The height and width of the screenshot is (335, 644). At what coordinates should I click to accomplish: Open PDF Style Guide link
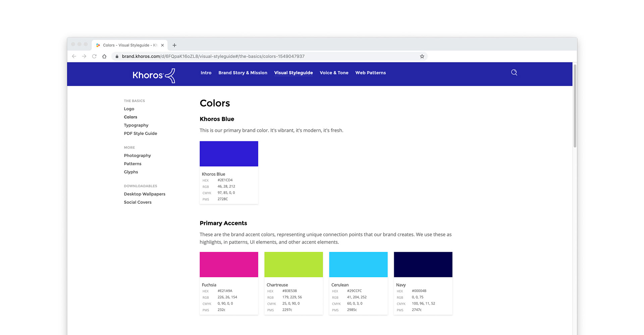tap(141, 133)
